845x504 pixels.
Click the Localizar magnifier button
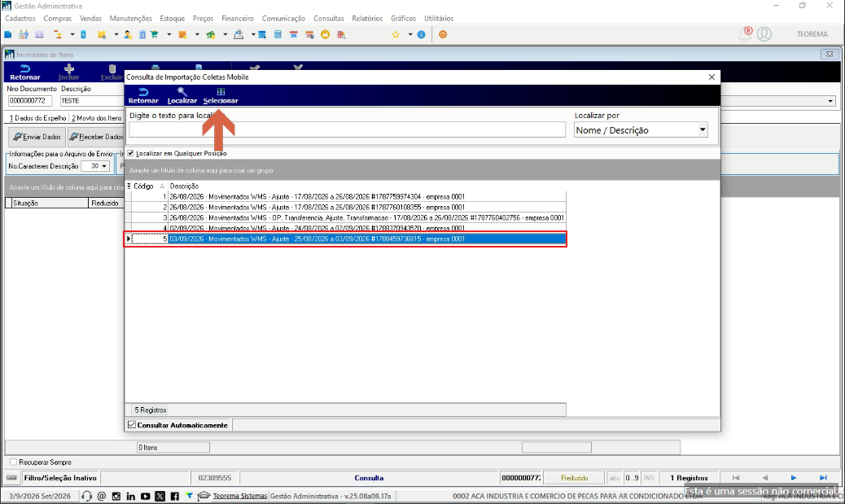click(182, 95)
